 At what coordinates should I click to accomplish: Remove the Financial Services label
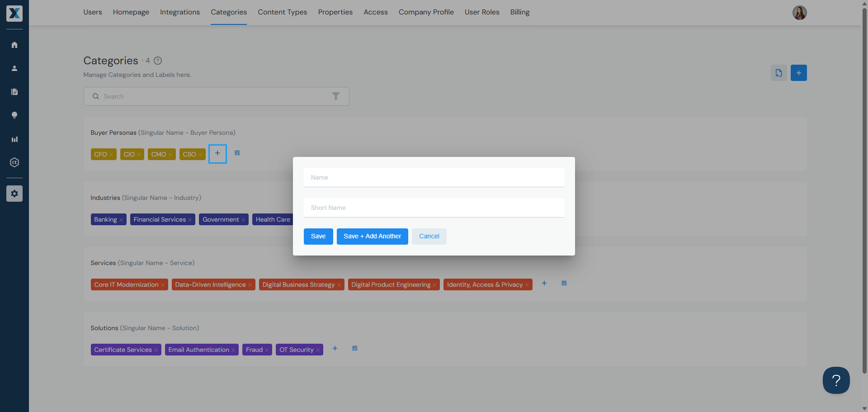point(190,220)
